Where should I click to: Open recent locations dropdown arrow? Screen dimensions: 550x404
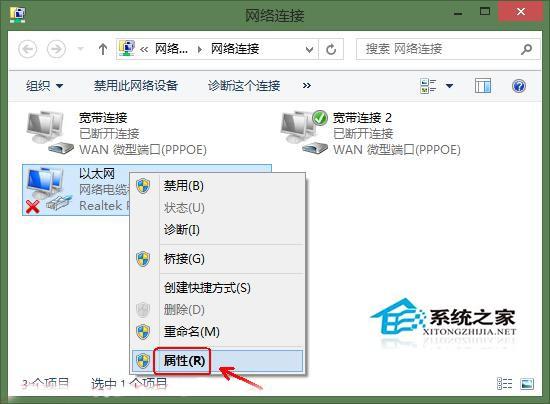[x=80, y=49]
